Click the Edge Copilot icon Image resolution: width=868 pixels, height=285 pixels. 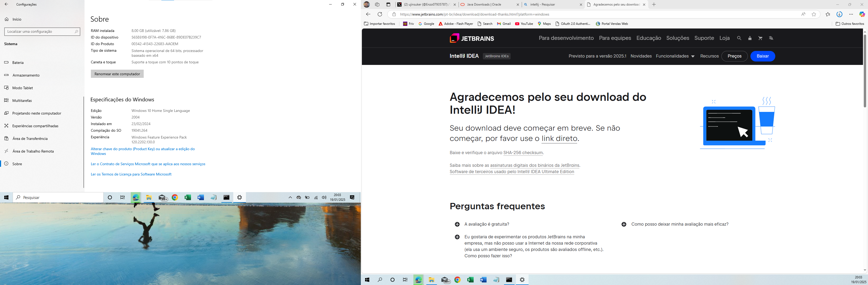862,14
